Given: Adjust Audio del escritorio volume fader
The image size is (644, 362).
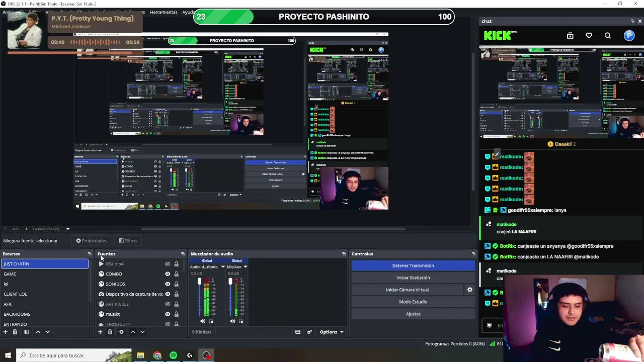Looking at the screenshot, I should [200, 281].
